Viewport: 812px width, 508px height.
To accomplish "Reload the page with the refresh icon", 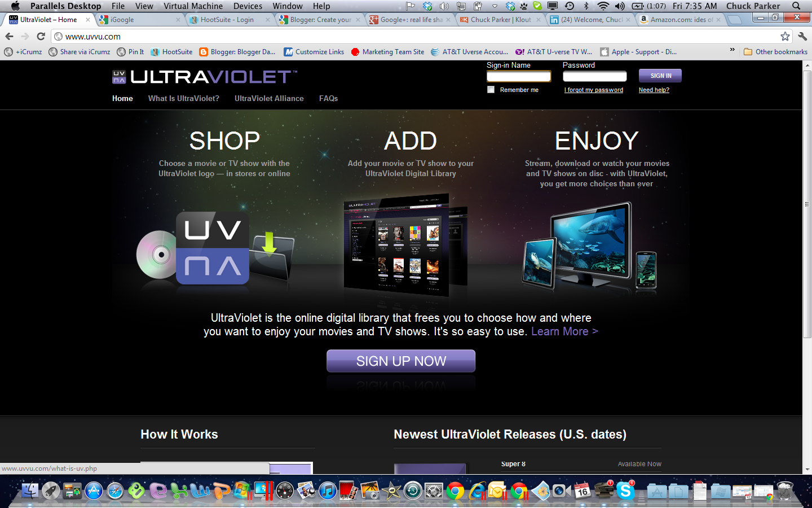I will click(41, 36).
